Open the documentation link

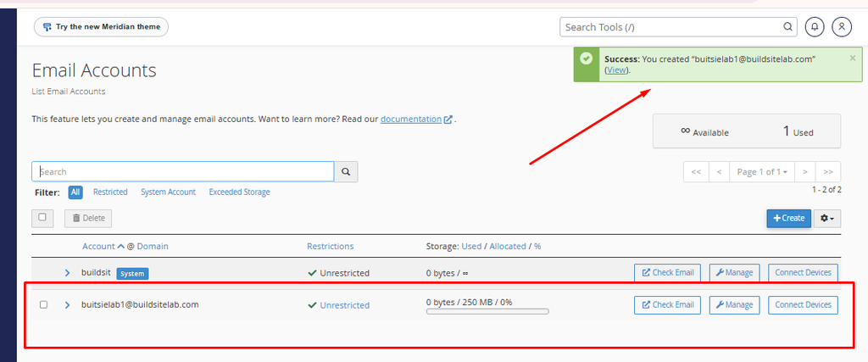(416, 119)
